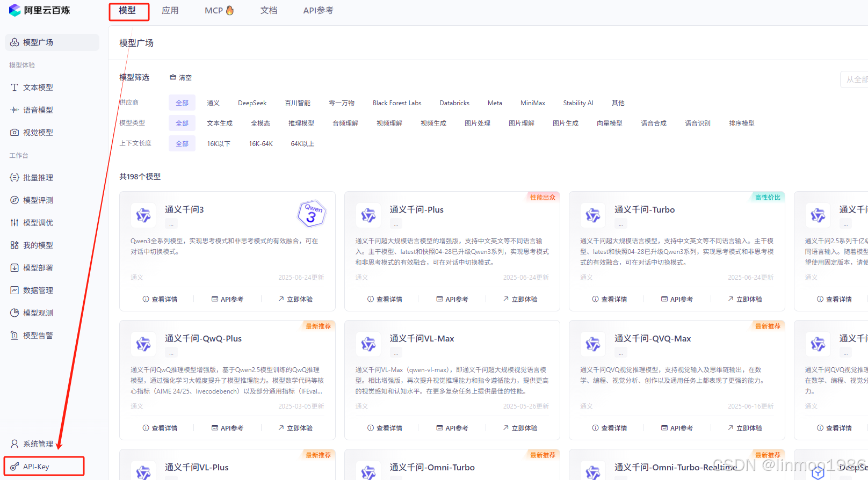Open the 模型观测 icon

point(15,312)
